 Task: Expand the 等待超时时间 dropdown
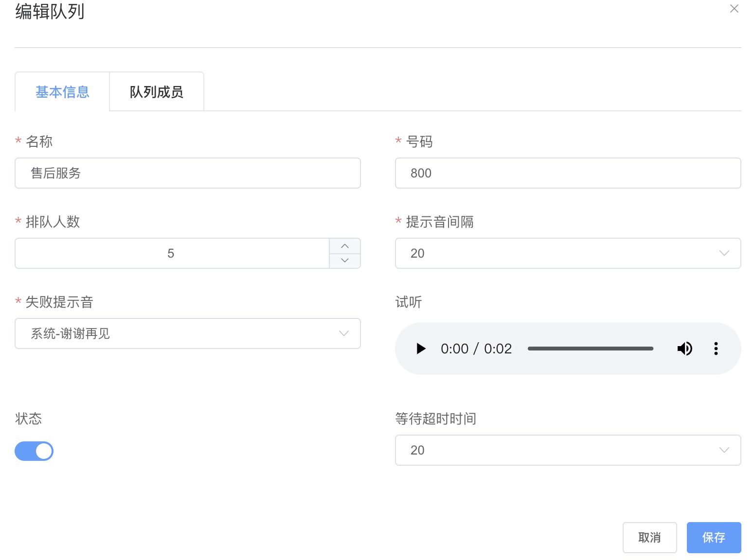567,450
